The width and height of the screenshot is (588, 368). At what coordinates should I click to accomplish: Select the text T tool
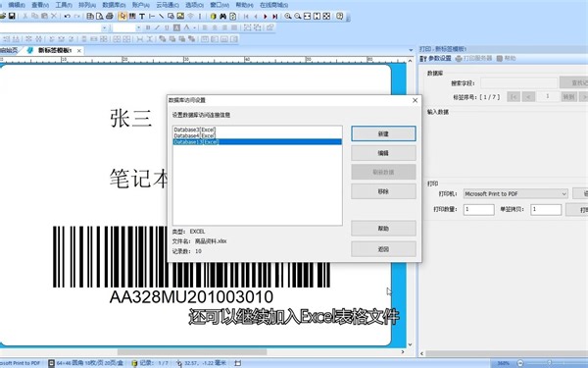142,16
